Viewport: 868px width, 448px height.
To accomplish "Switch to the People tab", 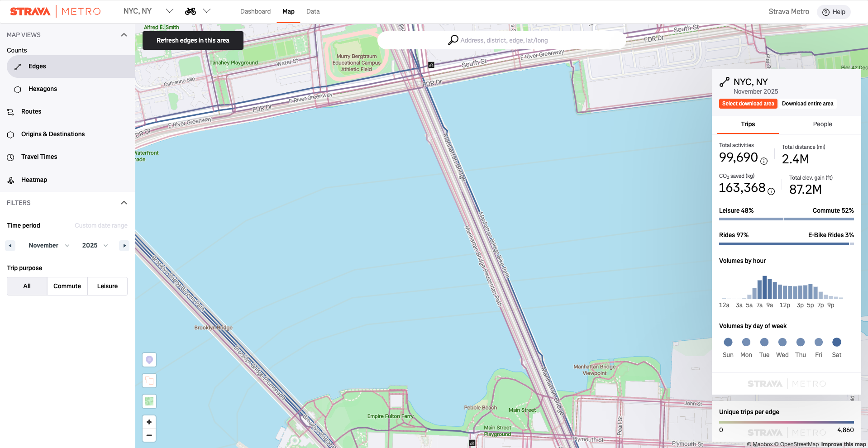I will click(822, 124).
